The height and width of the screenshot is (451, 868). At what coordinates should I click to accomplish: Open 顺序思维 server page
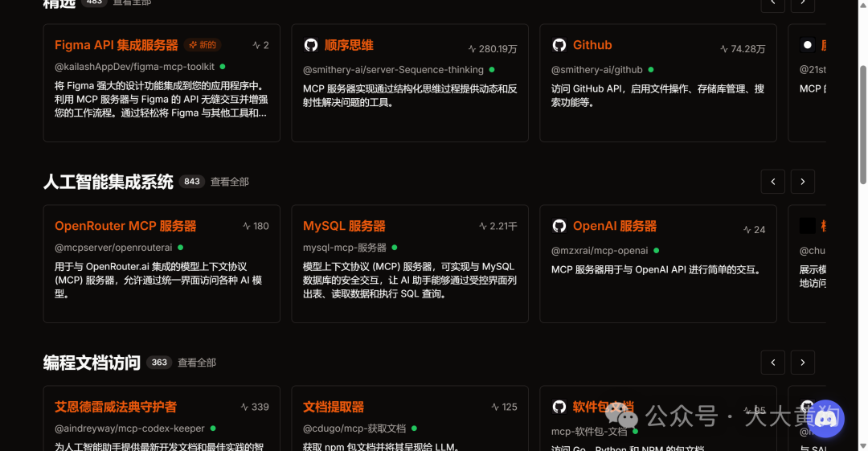349,45
